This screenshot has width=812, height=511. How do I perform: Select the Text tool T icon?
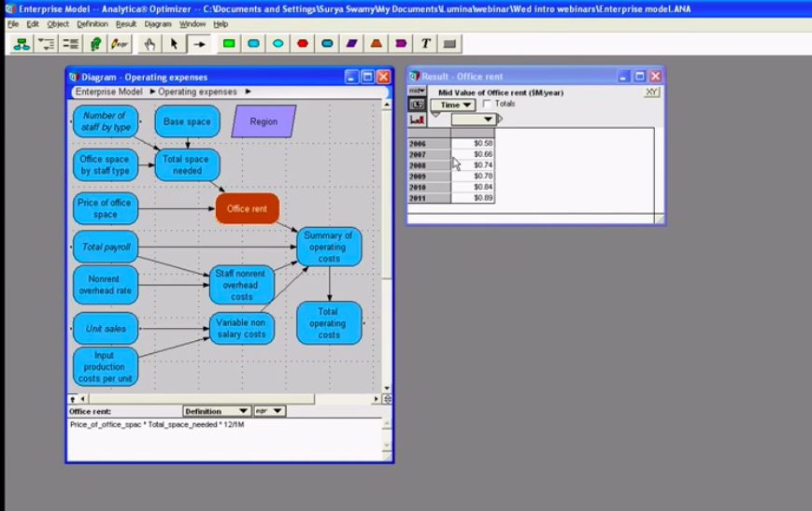(x=426, y=44)
